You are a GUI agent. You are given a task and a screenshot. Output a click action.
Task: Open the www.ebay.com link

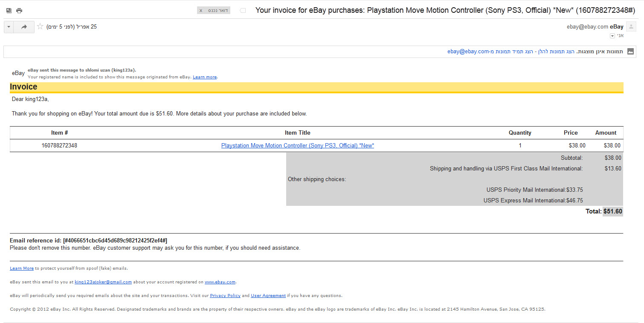click(220, 282)
